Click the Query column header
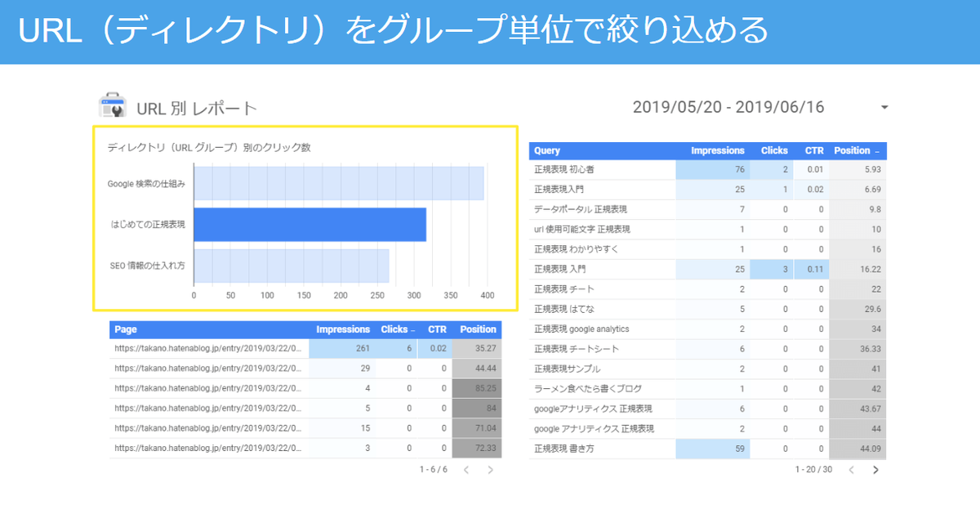 click(x=547, y=150)
